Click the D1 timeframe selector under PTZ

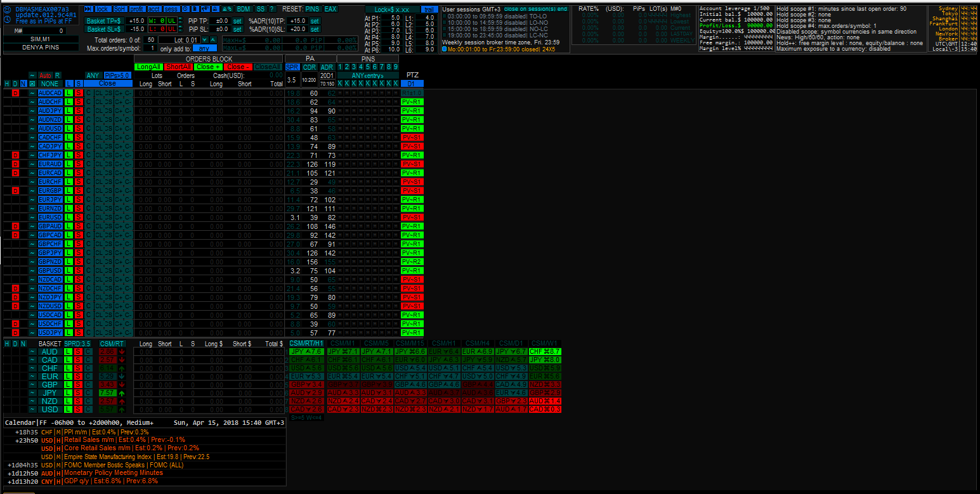click(x=412, y=83)
